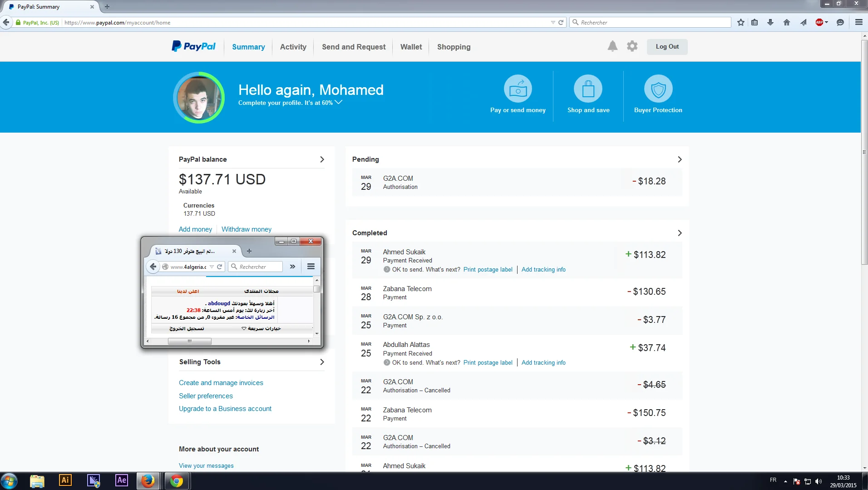The image size is (868, 490).
Task: Click the Pay or send money icon
Action: point(518,89)
